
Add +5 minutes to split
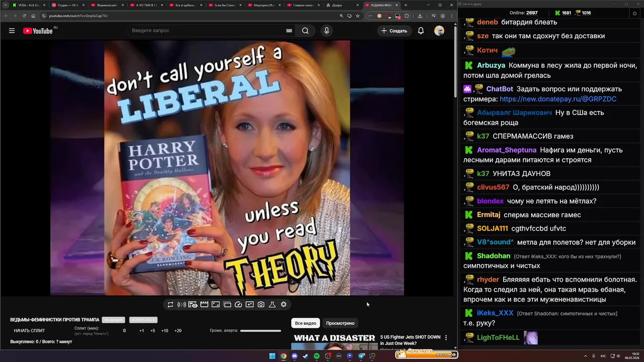click(x=152, y=331)
